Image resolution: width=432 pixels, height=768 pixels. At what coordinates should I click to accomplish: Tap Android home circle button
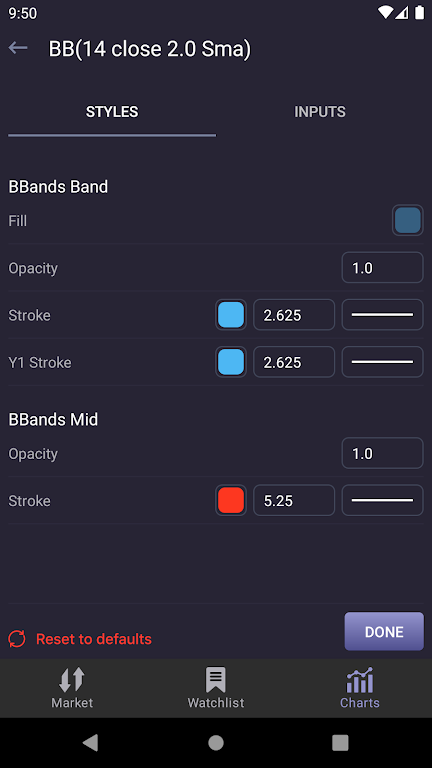[x=216, y=743]
